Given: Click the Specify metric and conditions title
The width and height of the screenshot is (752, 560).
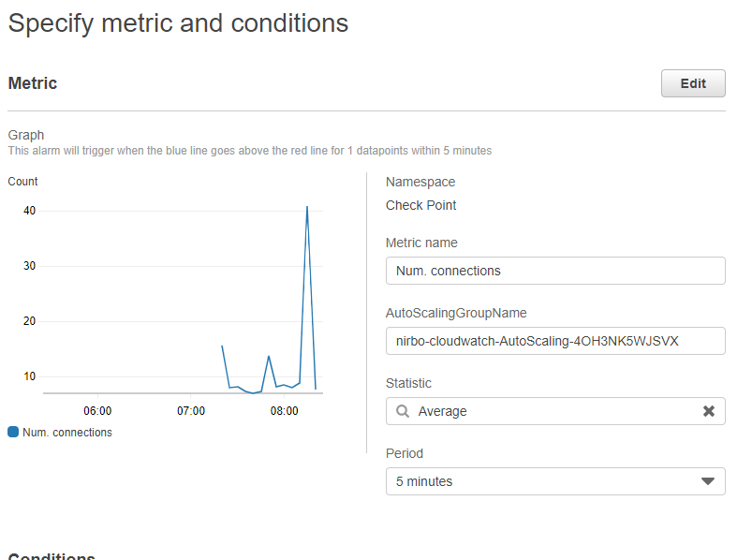Looking at the screenshot, I should click(178, 23).
